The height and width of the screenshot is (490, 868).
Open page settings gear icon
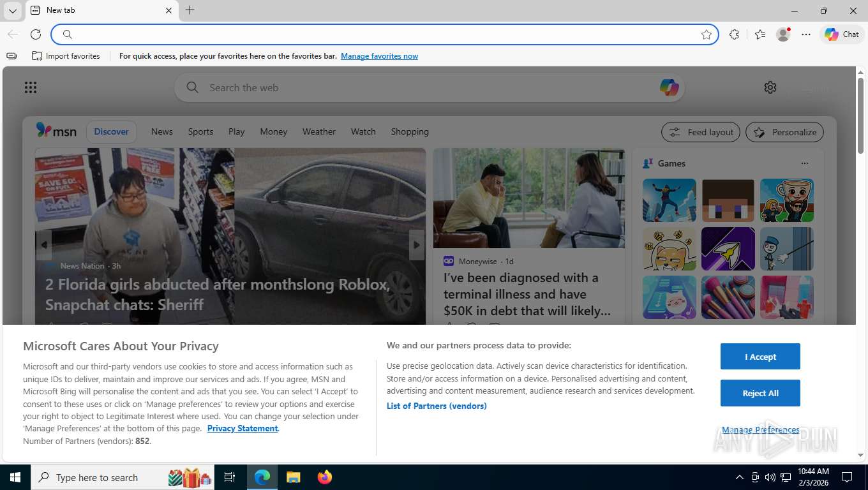(770, 87)
